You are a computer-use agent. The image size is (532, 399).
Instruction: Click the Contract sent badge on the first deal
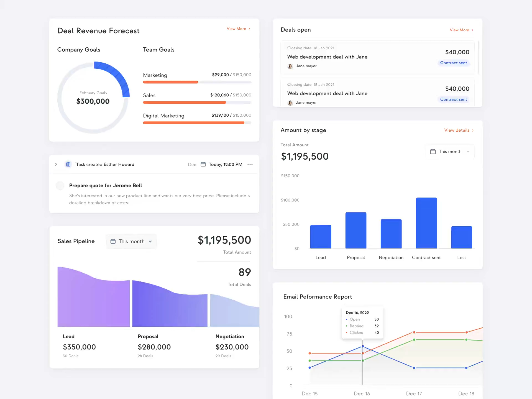point(453,63)
